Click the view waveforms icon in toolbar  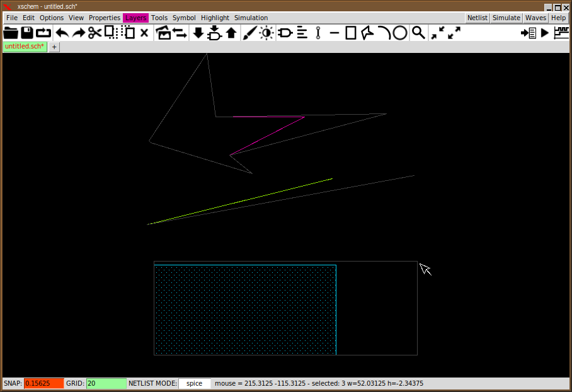point(561,33)
